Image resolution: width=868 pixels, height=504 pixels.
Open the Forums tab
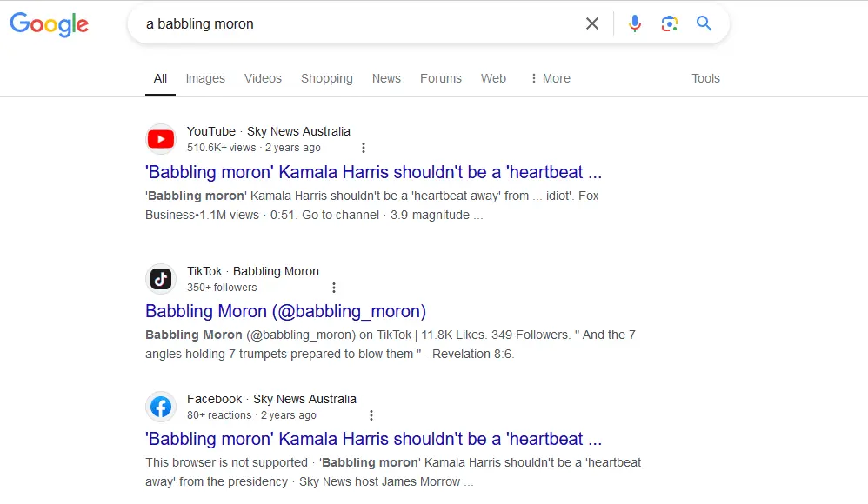point(441,78)
